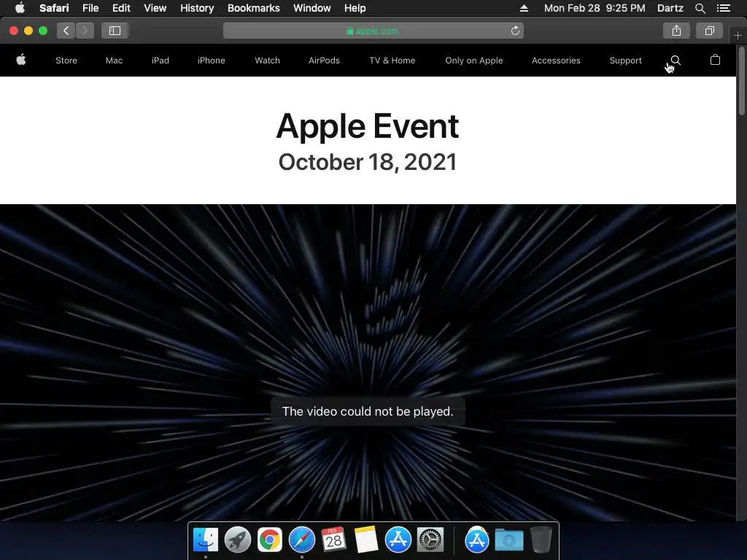Click the date and time in menu bar
This screenshot has width=747, height=560.
tap(595, 8)
